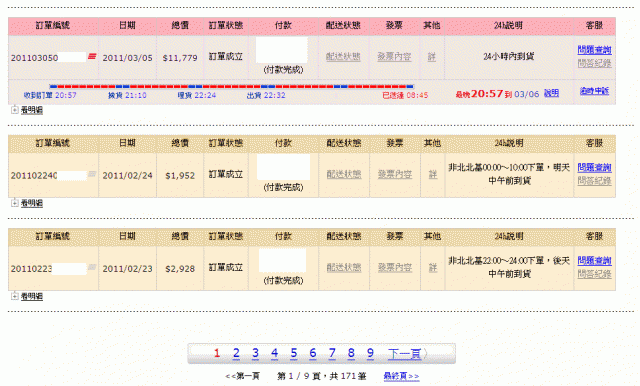
Task: Go to page 3 of orders
Action: [x=256, y=353]
